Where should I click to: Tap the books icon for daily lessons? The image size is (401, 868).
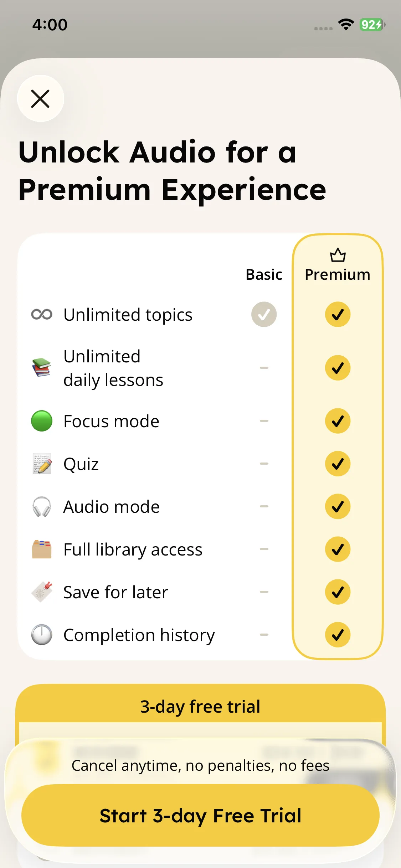click(42, 367)
